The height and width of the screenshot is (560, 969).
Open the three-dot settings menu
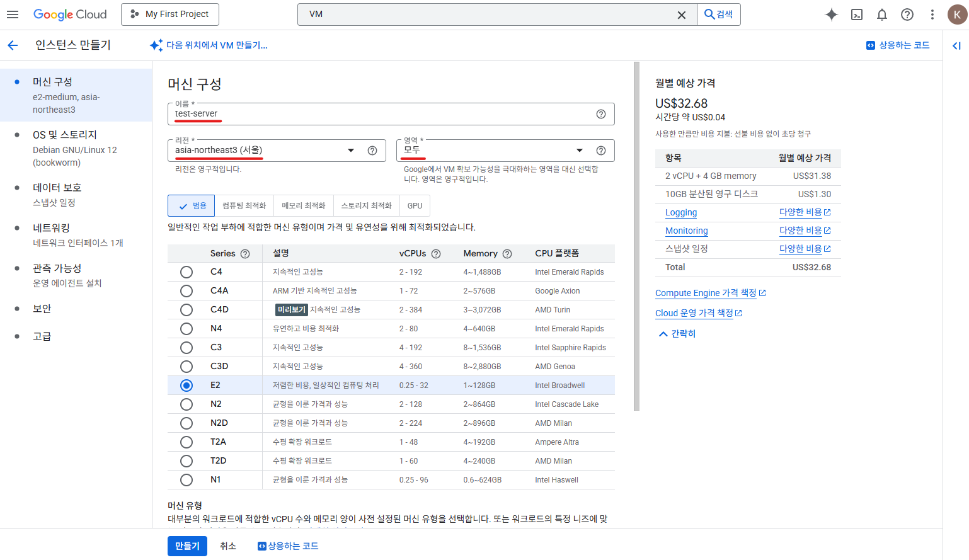[x=932, y=14]
